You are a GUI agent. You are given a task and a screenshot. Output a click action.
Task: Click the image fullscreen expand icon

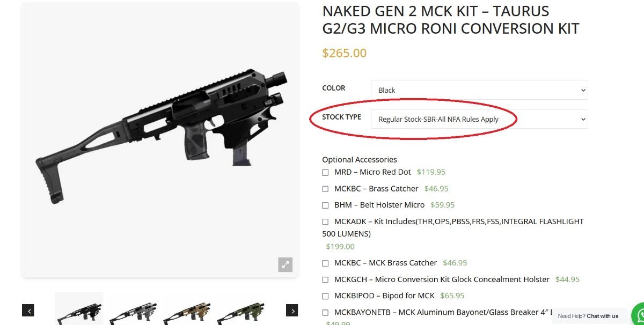pyautogui.click(x=285, y=264)
